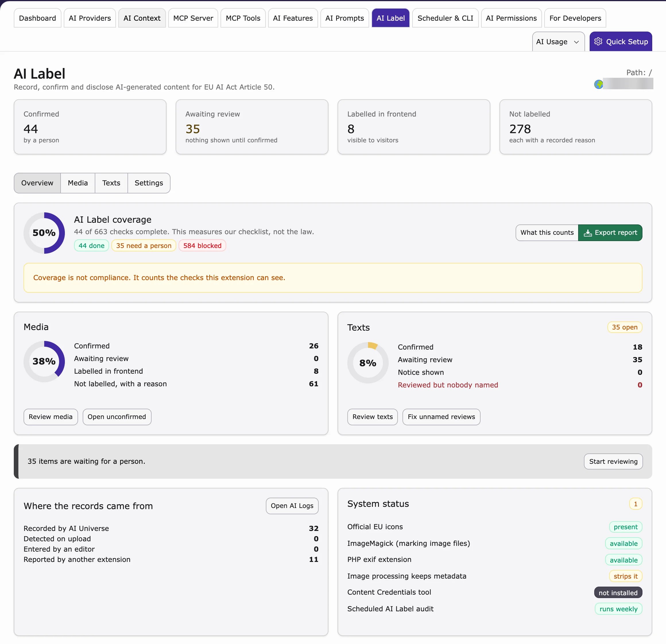Go to the AI Permissions tab

tap(511, 18)
